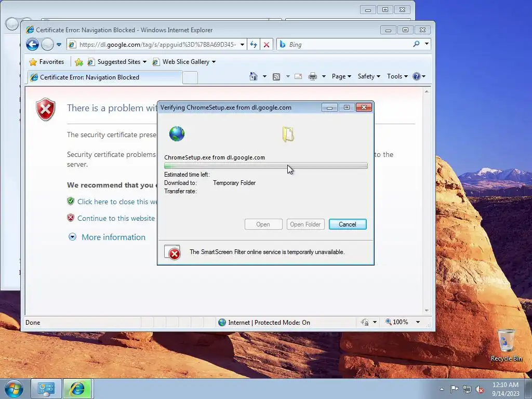532x399 pixels.
Task: Expand the zoom level dropdown arrow
Action: [x=418, y=322]
